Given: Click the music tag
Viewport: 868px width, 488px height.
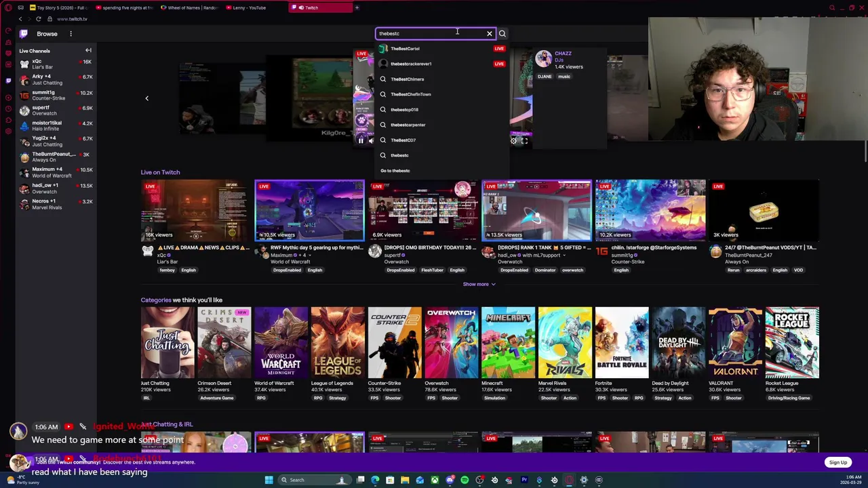Looking at the screenshot, I should [x=564, y=77].
